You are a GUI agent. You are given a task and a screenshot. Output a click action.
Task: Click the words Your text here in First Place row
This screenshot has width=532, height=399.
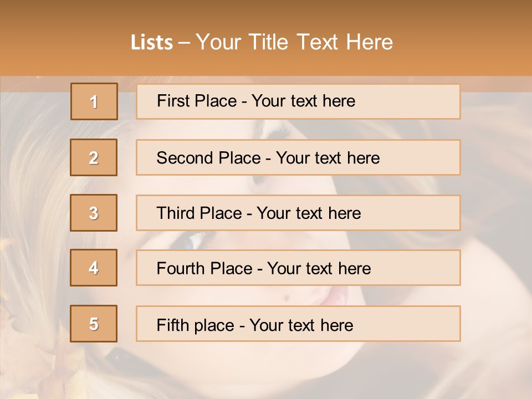click(303, 101)
